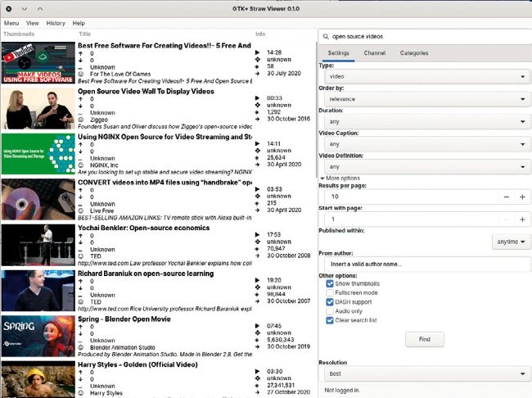Check the Audio only option

coord(330,310)
